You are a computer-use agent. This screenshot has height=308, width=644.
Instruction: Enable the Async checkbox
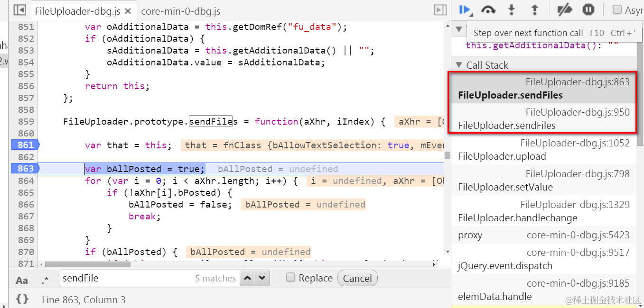tap(617, 9)
